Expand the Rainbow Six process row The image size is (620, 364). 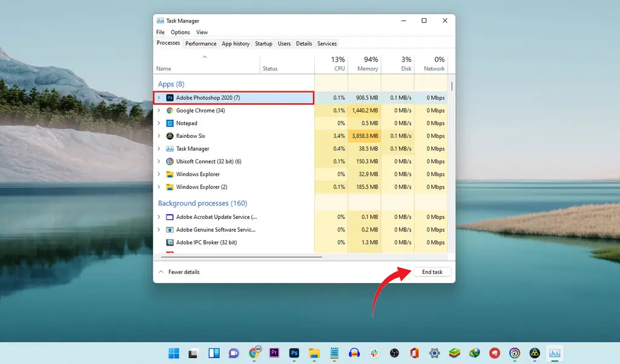coord(159,136)
